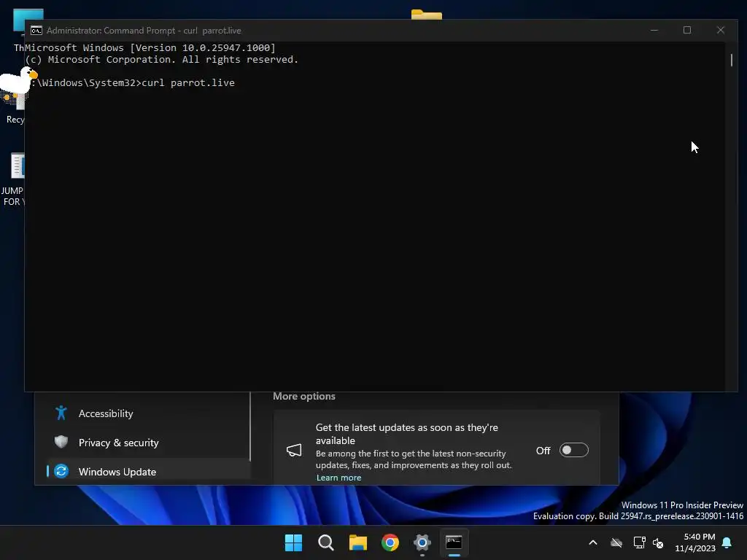Select the folder icon on the desktop
Image resolution: width=747 pixels, height=560 pixels.
pyautogui.click(x=426, y=15)
